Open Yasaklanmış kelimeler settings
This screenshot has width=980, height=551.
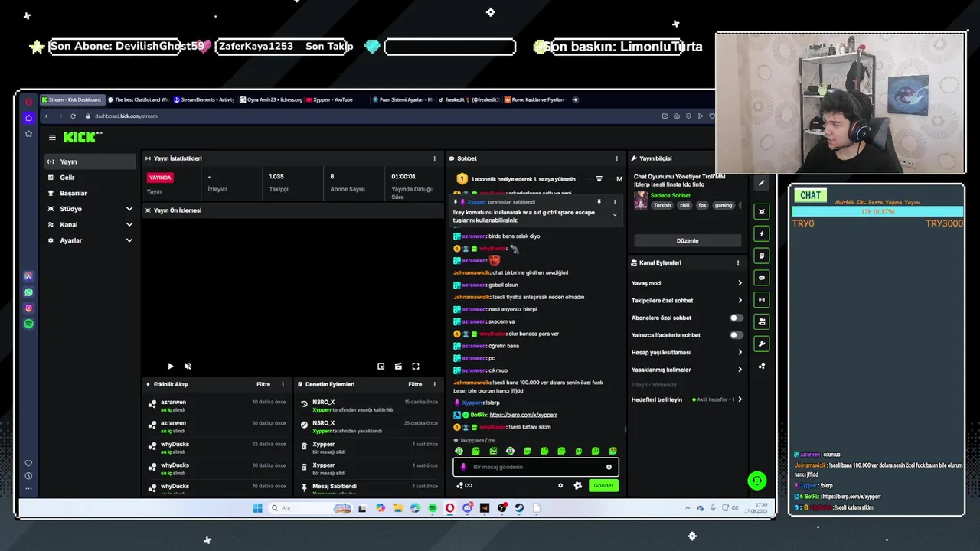tap(687, 370)
